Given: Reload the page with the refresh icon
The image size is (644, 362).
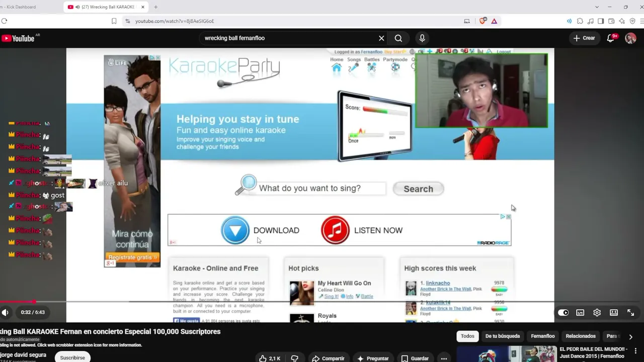Looking at the screenshot, I should [x=4, y=21].
